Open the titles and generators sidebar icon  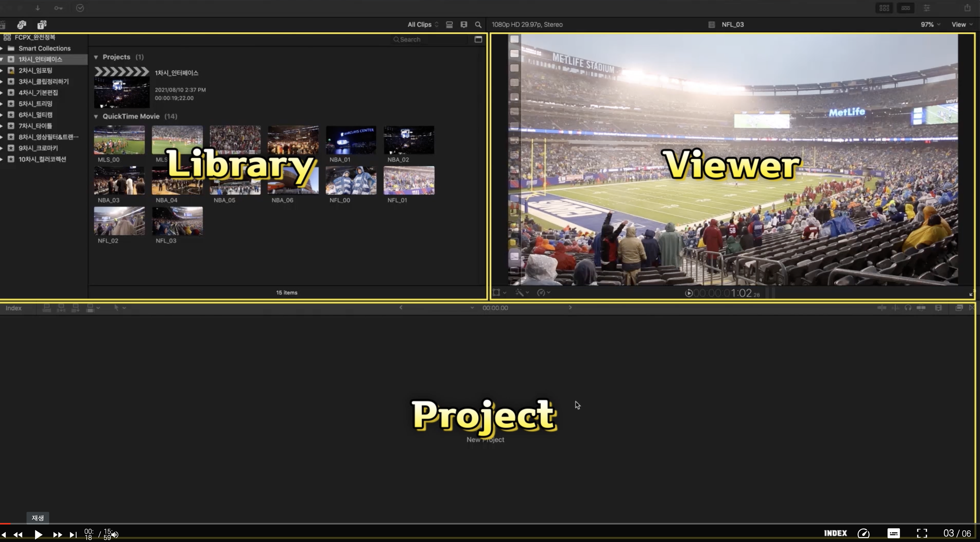coord(42,25)
